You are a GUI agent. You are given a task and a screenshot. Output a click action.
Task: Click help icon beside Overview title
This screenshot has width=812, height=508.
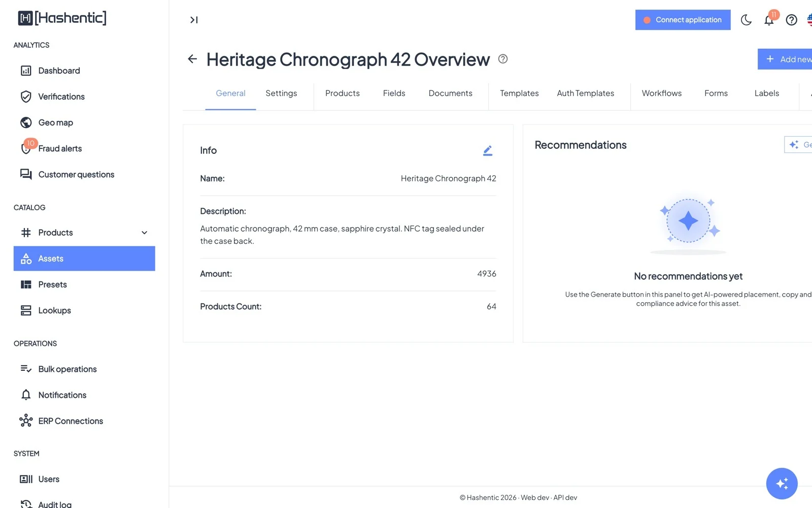point(503,59)
